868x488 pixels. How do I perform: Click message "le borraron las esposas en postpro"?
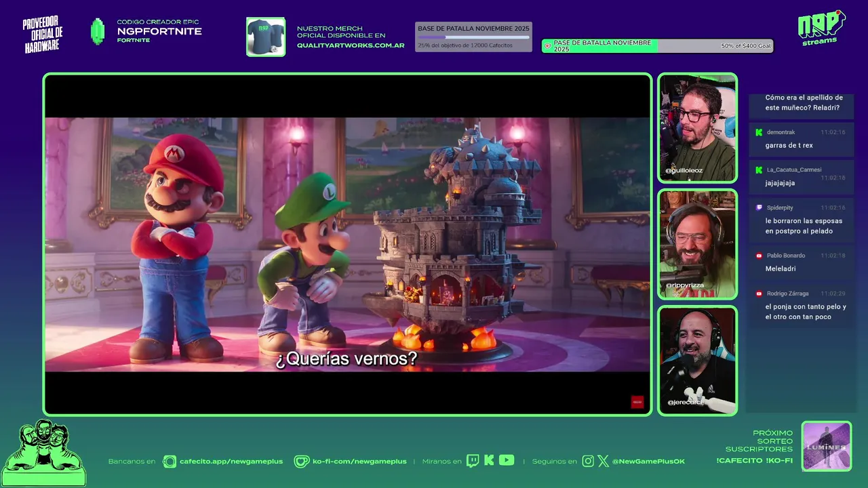point(804,226)
